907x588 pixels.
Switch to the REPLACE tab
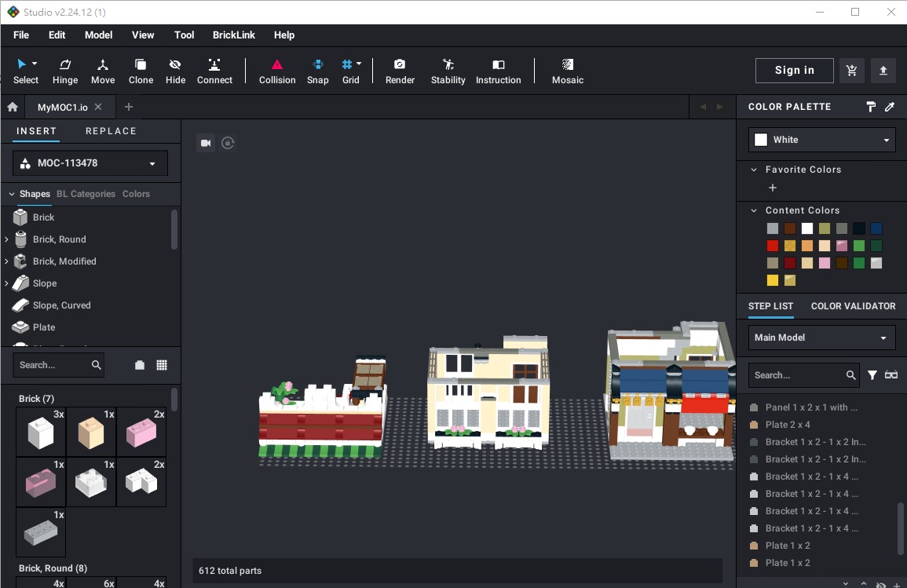click(111, 131)
